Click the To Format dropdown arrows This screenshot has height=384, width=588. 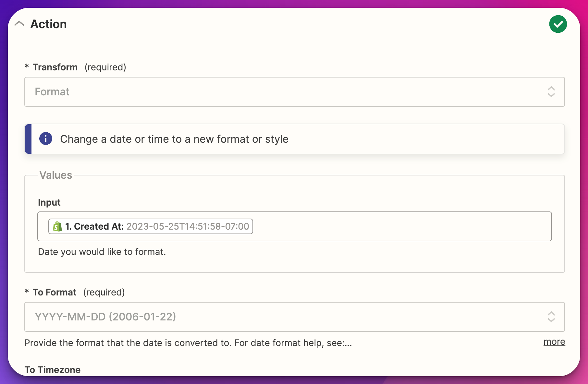click(551, 317)
